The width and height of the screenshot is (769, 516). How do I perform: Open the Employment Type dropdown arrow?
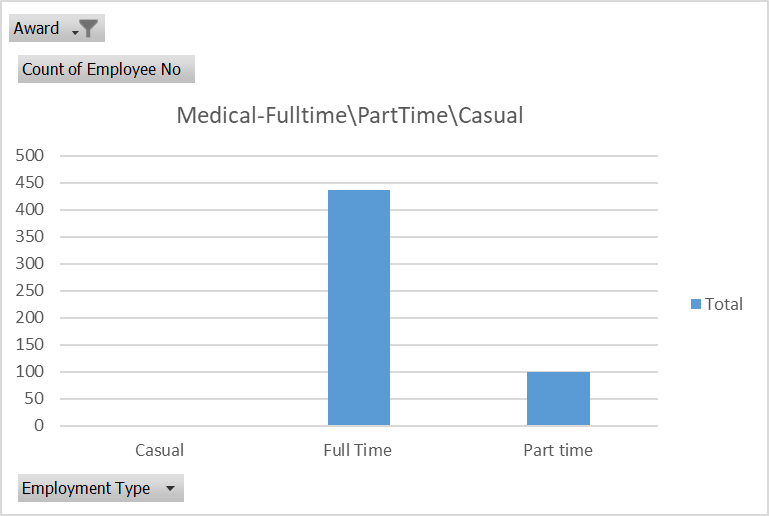pyautogui.click(x=169, y=489)
